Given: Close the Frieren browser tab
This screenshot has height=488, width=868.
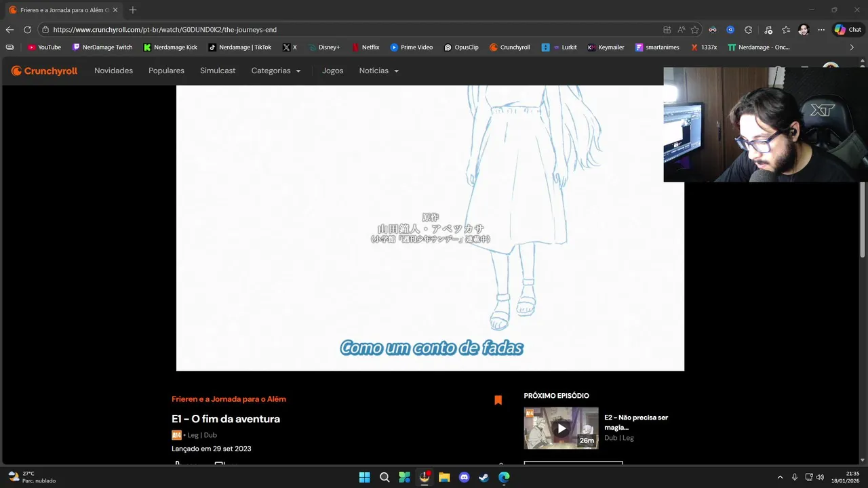Looking at the screenshot, I should [x=115, y=10].
